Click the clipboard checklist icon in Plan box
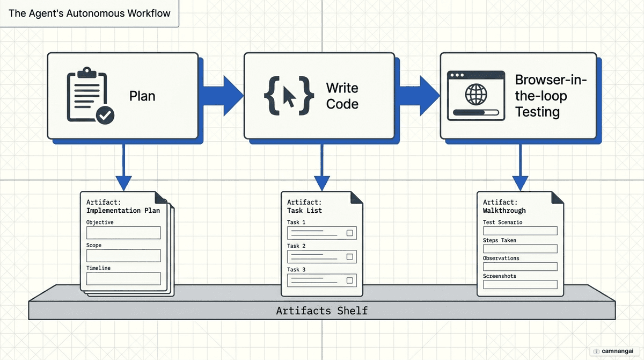644x360 pixels. point(90,96)
